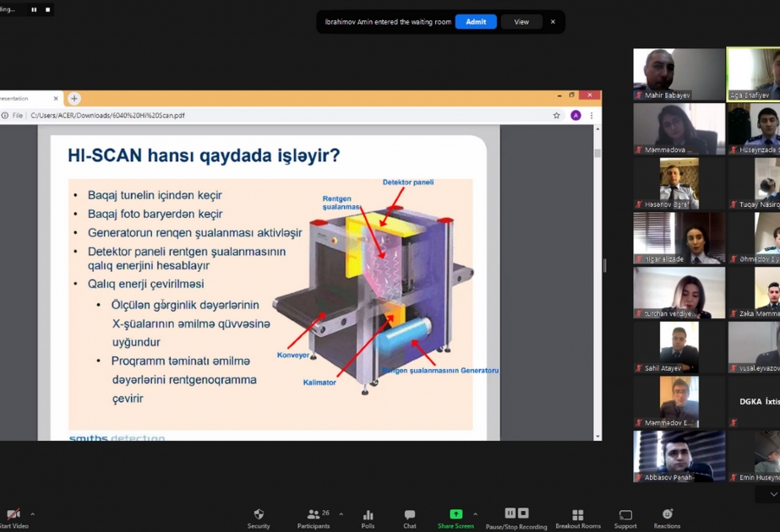Open Breakout Rooms
This screenshot has height=532, width=780.
pyautogui.click(x=578, y=518)
